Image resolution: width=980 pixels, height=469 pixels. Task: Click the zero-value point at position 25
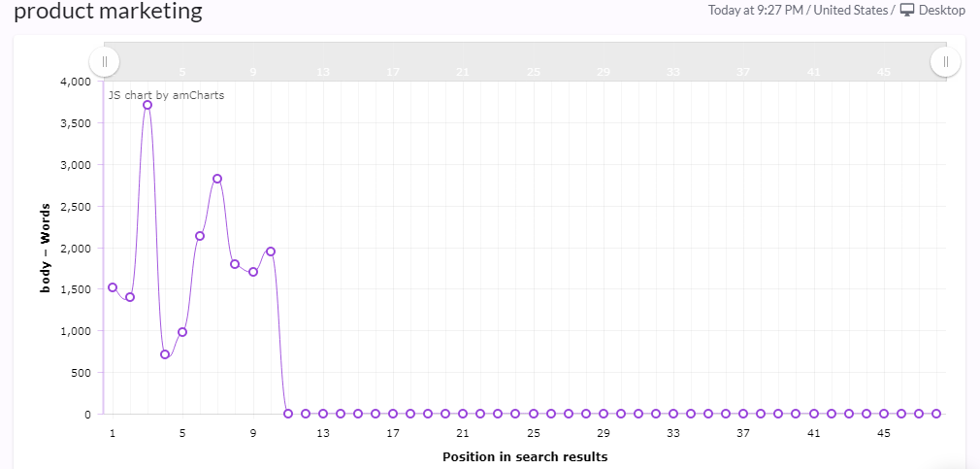[533, 414]
